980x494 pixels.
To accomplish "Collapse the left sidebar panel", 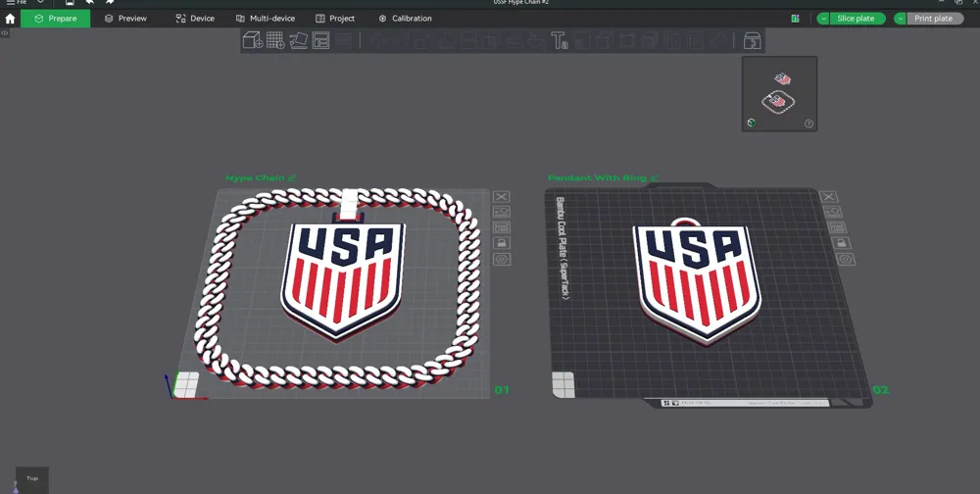I will coord(4,32).
